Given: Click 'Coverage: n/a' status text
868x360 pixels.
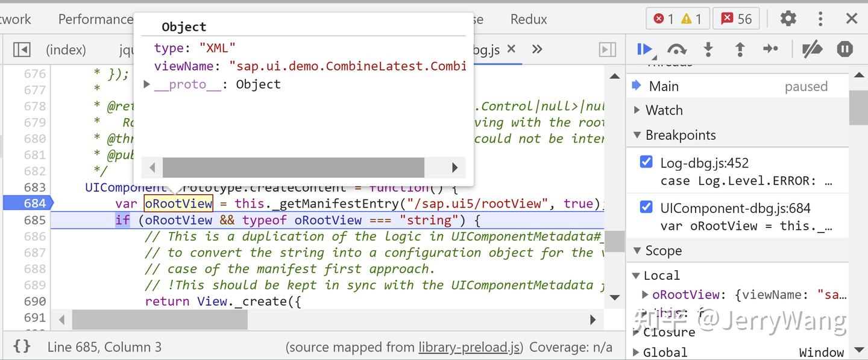Looking at the screenshot, I should (x=570, y=347).
